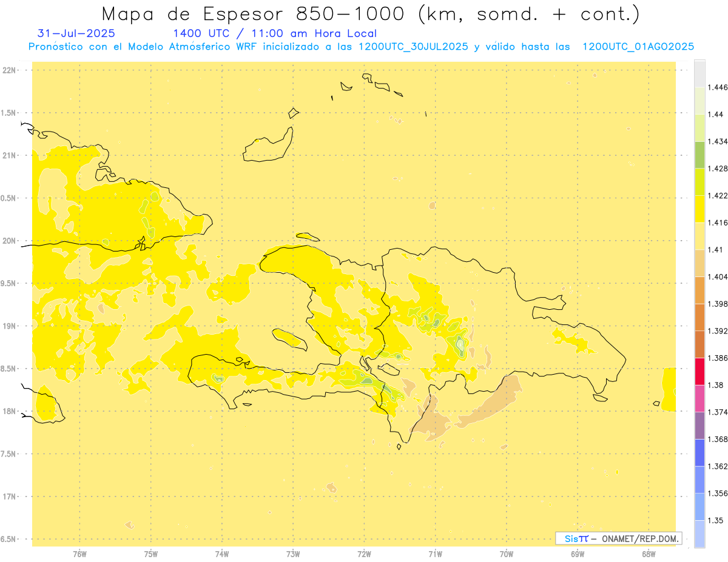Click the colorbar value '1.422'
The height and width of the screenshot is (562, 728).
click(718, 195)
